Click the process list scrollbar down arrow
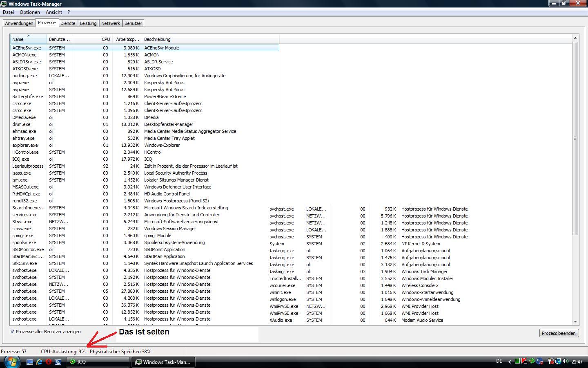This screenshot has width=588, height=368. (x=575, y=322)
